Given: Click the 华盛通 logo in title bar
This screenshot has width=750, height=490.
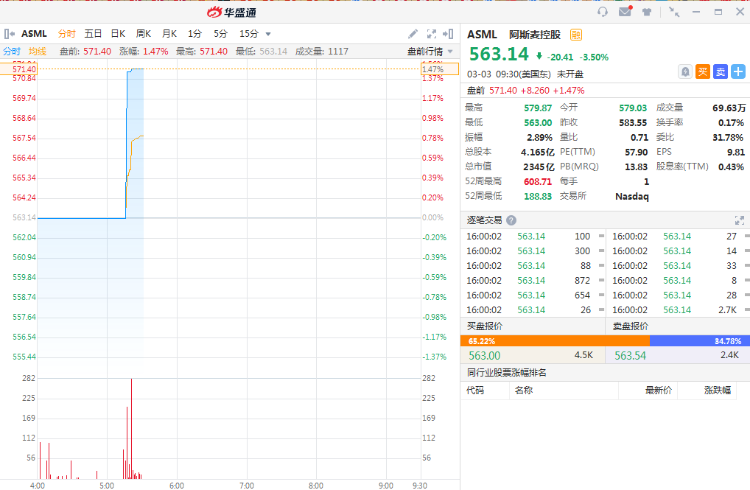Looking at the screenshot, I should (232, 12).
